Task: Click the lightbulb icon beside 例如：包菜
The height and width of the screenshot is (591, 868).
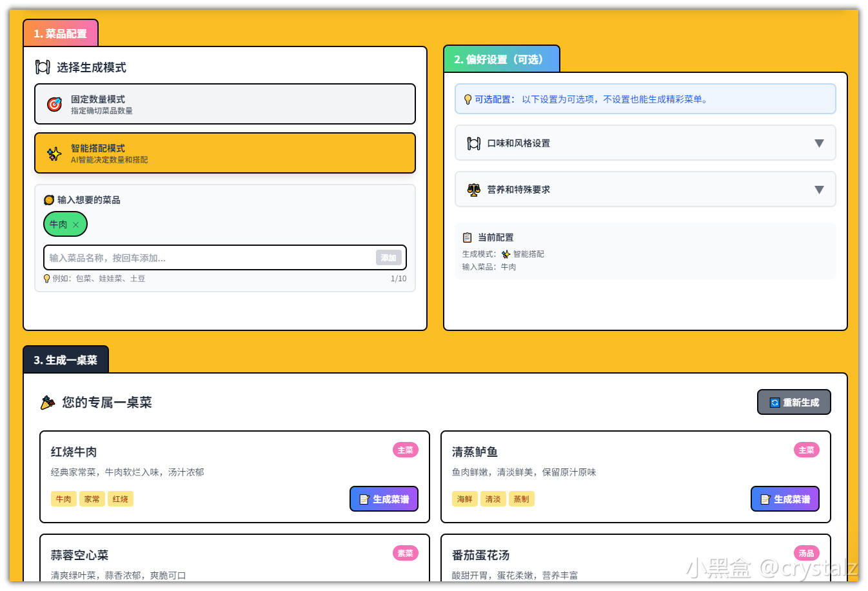Action: (46, 279)
